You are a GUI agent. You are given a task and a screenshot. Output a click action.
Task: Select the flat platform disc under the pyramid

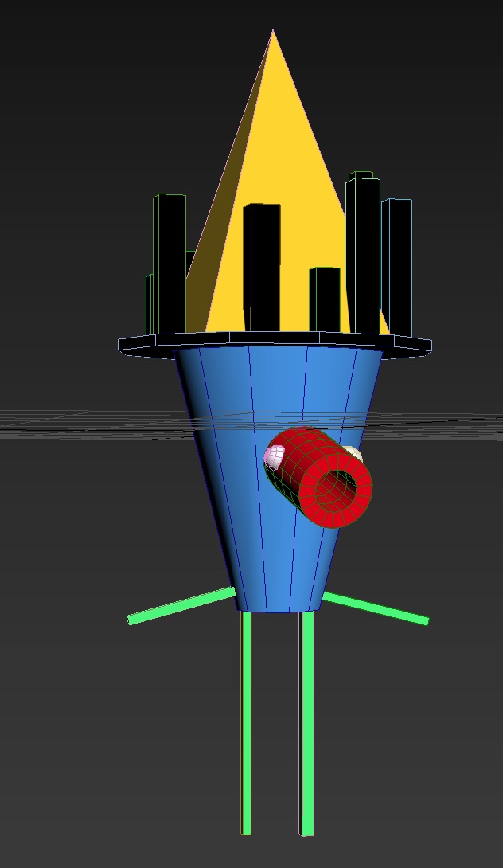pos(275,346)
